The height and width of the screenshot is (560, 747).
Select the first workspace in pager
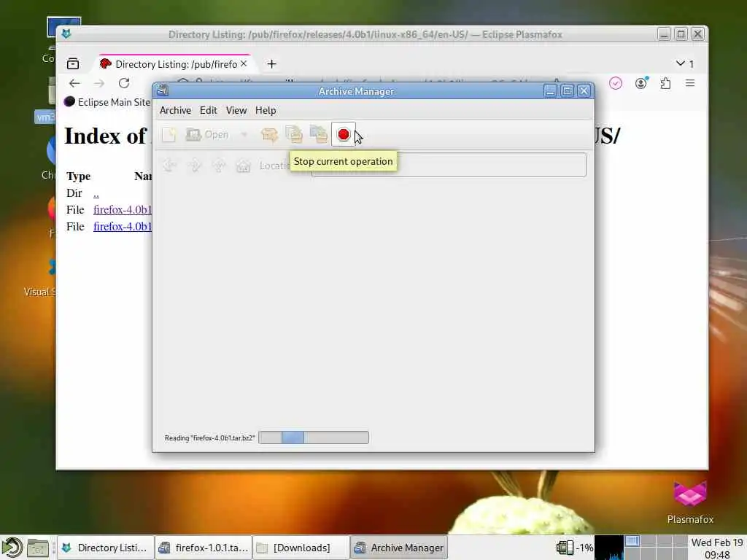[x=632, y=542]
